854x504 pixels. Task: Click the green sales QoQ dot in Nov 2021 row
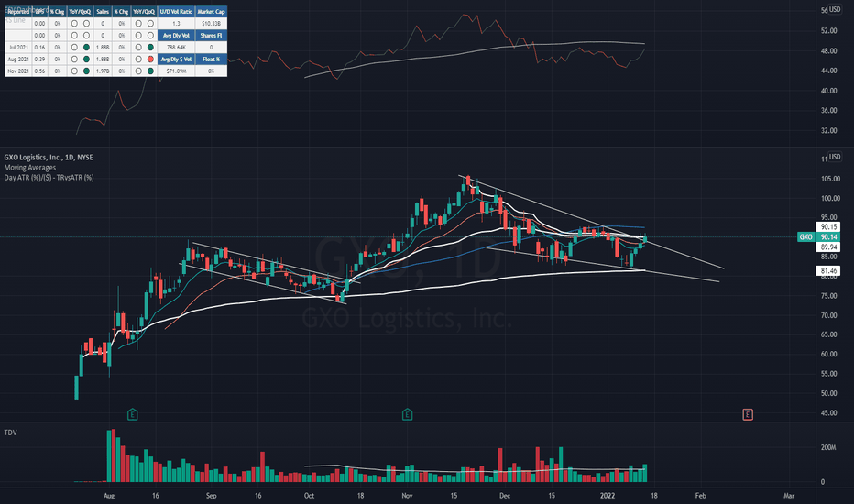click(x=150, y=71)
